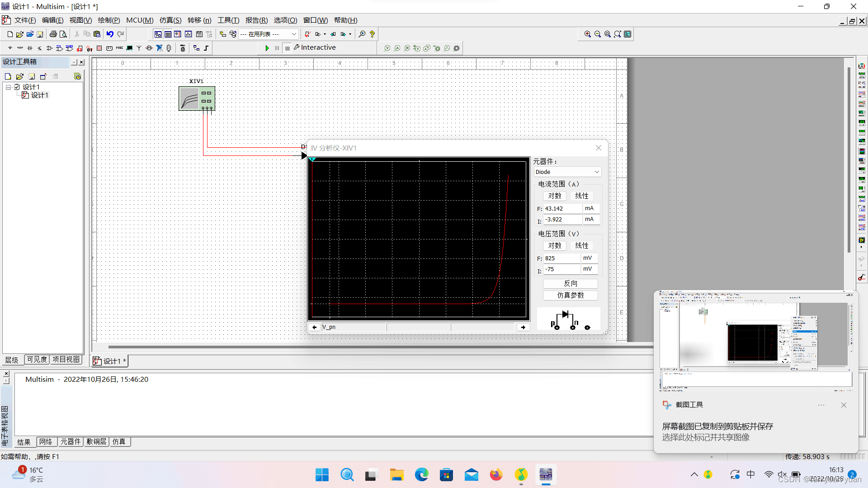Click the Save file icon
This screenshot has height=488, width=868.
(40, 34)
